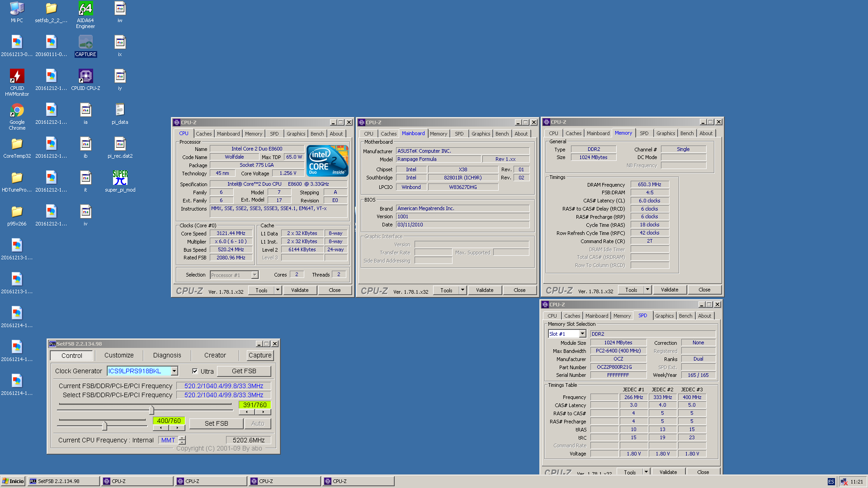This screenshot has height=488, width=868.
Task: Open the Mi PC desktop icon
Action: (17, 12)
